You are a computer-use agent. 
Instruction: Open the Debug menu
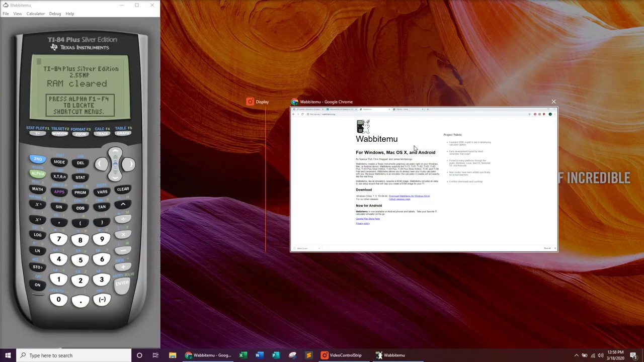[55, 14]
